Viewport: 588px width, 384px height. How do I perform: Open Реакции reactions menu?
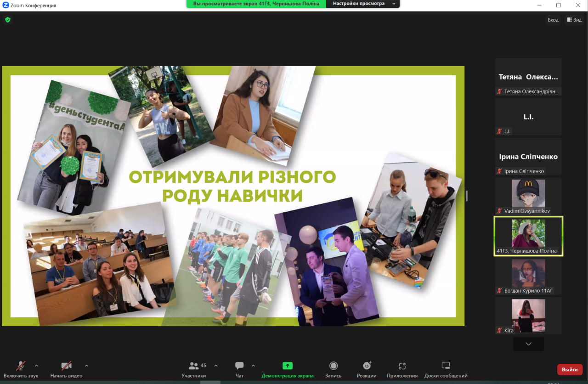click(x=367, y=369)
